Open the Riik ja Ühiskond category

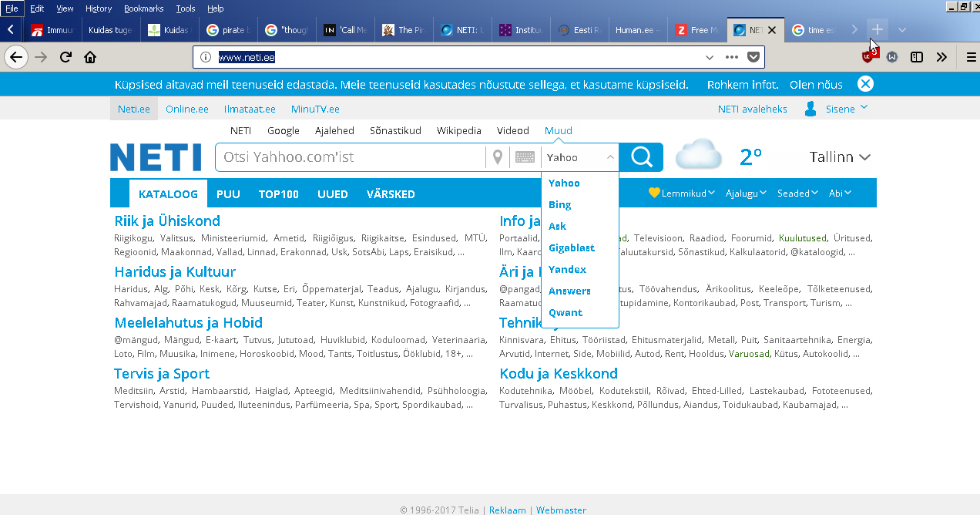(x=167, y=221)
